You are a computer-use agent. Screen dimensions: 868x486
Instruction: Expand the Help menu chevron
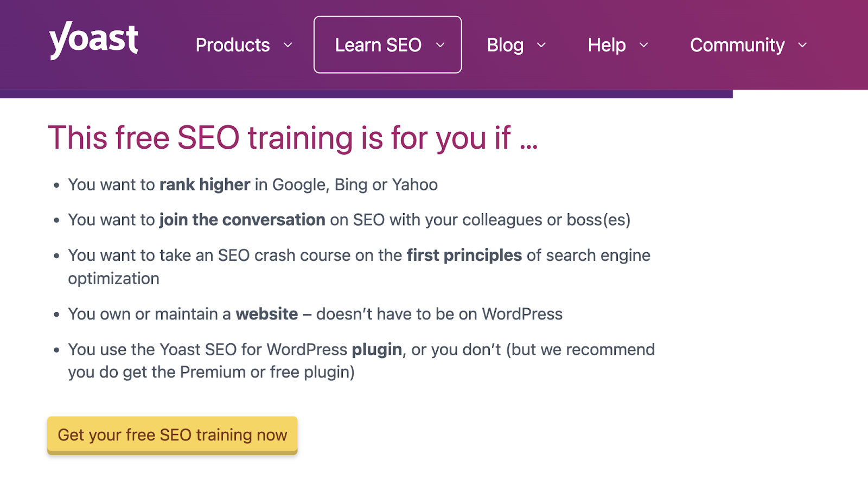coord(643,46)
